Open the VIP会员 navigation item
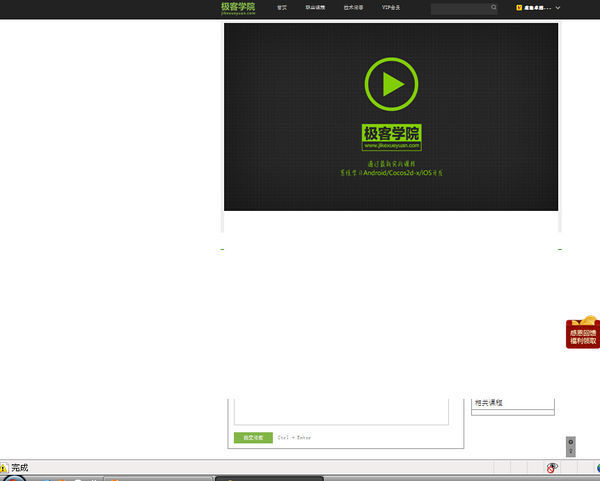 pos(391,7)
